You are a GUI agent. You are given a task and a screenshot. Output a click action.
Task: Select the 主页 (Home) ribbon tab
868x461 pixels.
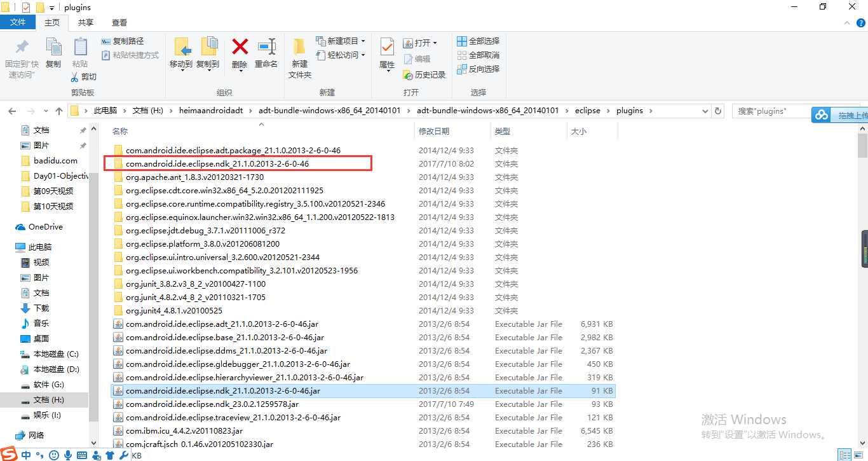pyautogui.click(x=52, y=22)
